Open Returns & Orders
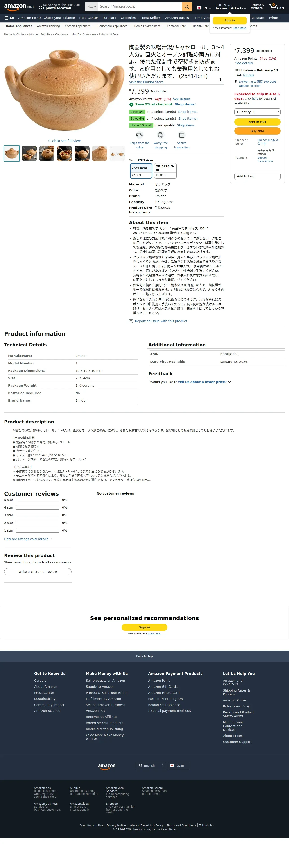Screen dimensions: 289x868 [257, 7]
